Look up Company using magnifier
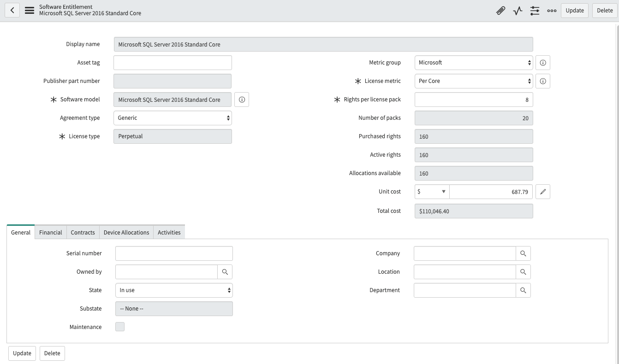Screen dimensions: 619x364 click(x=523, y=253)
